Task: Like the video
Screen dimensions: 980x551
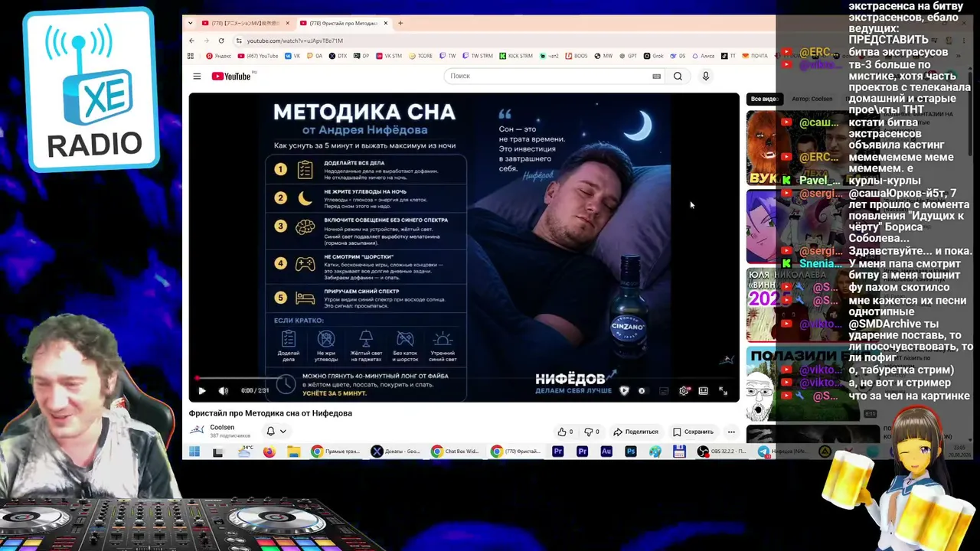Action: (565, 432)
